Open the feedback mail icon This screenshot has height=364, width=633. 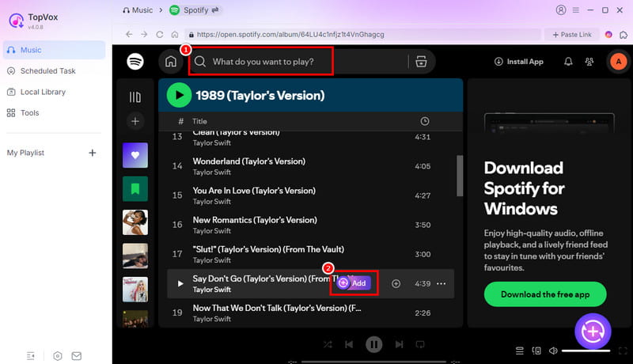click(76, 356)
